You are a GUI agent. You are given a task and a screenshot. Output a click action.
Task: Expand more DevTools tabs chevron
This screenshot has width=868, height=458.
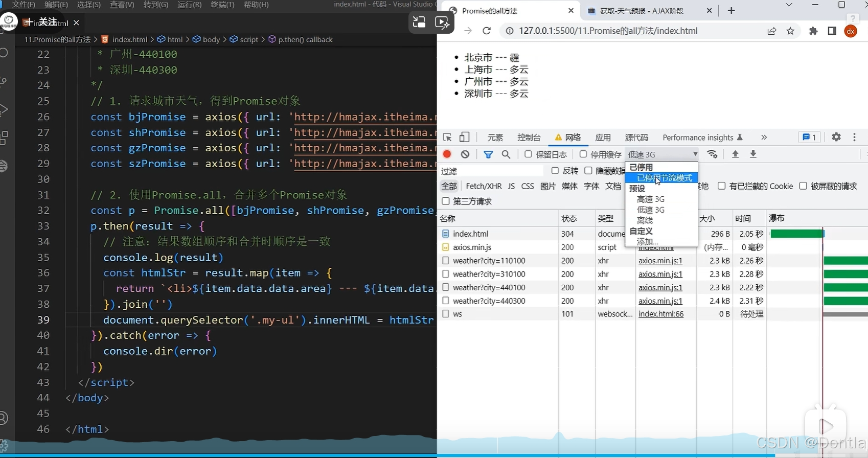(x=764, y=138)
